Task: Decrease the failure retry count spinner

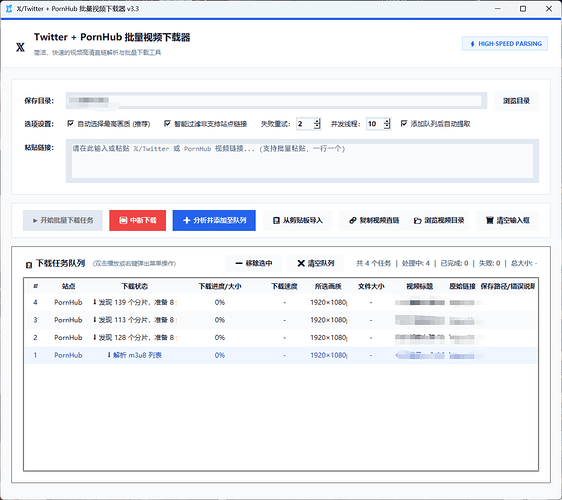Action: click(317, 127)
